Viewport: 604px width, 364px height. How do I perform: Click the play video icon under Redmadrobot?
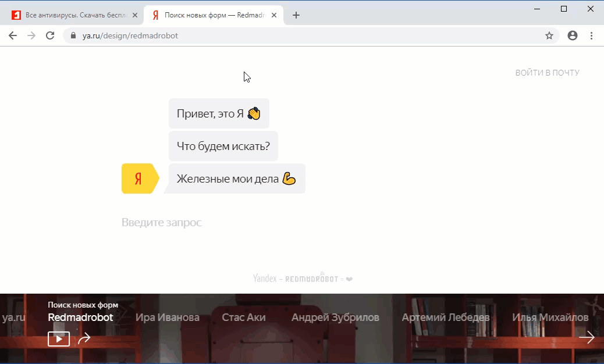pyautogui.click(x=58, y=338)
